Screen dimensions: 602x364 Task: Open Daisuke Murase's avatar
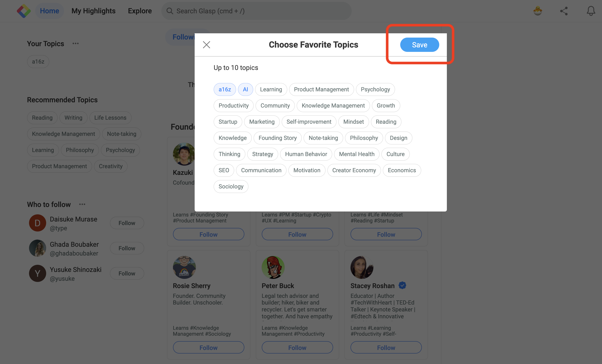point(37,223)
